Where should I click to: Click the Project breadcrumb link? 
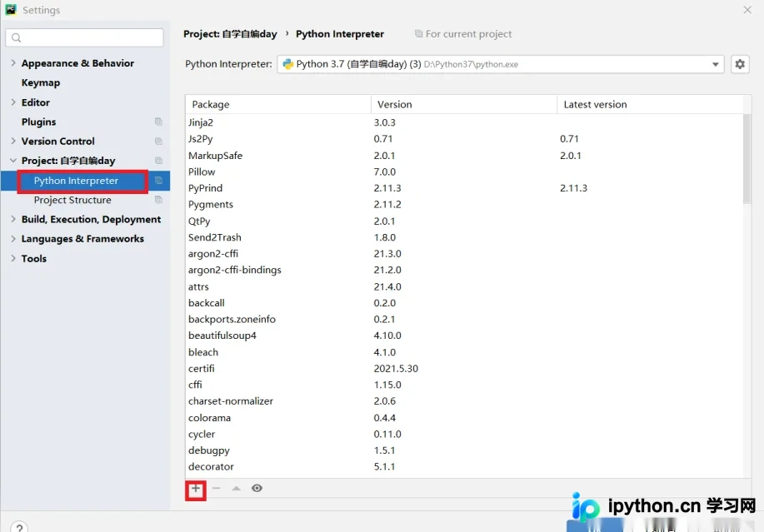click(230, 34)
